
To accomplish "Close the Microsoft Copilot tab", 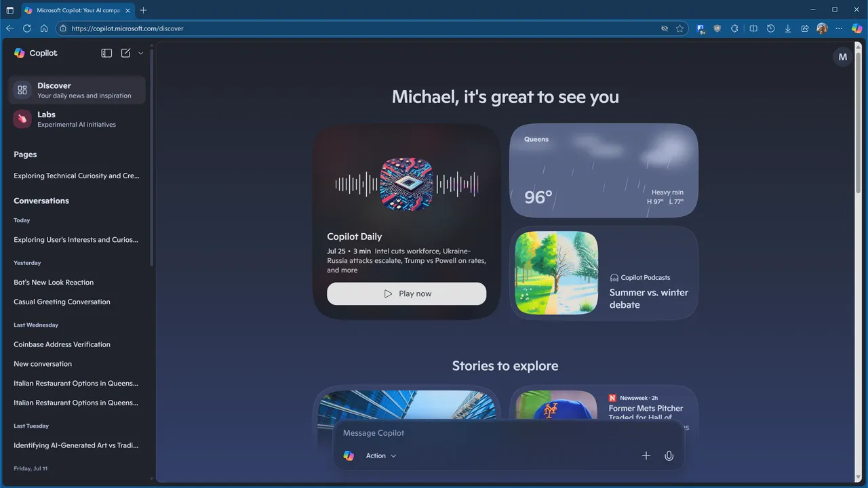I will click(128, 10).
